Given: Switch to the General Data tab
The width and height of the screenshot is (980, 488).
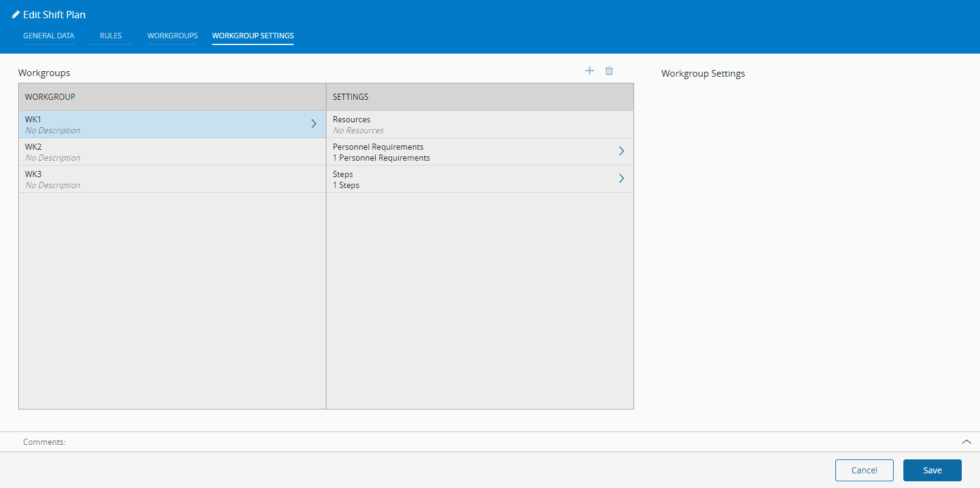Looking at the screenshot, I should tap(49, 36).
